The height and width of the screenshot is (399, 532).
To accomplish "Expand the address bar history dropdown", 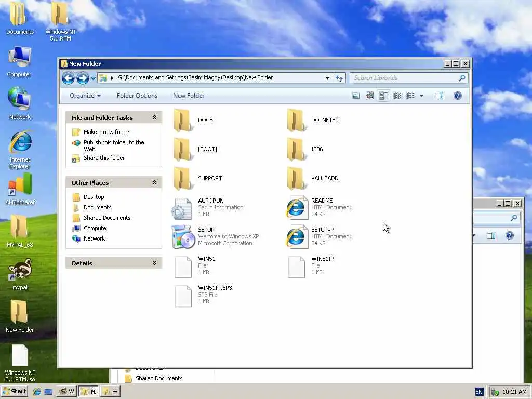I will tap(327, 78).
